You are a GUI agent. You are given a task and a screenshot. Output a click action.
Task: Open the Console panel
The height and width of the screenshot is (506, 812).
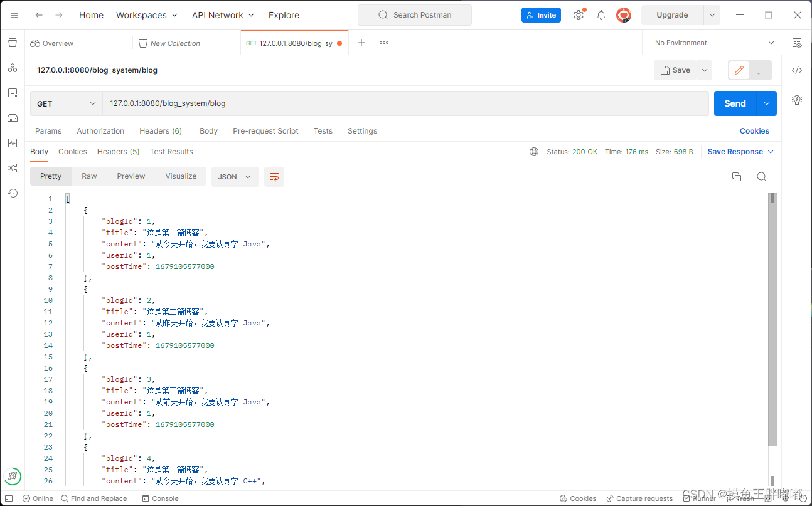[160, 498]
